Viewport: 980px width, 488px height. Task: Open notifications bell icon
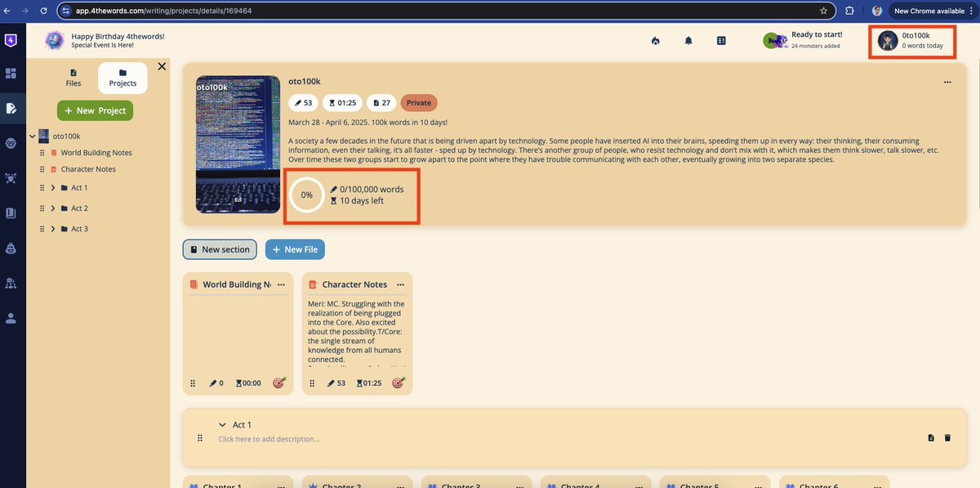(x=688, y=41)
